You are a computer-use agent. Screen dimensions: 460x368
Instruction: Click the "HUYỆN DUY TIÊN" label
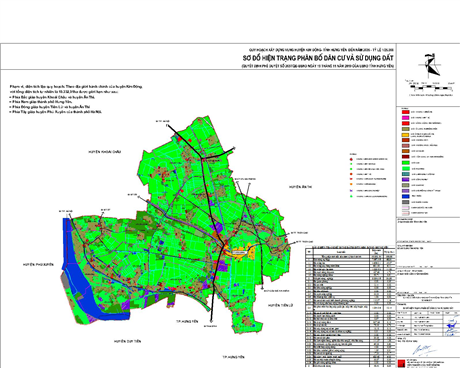point(127,341)
